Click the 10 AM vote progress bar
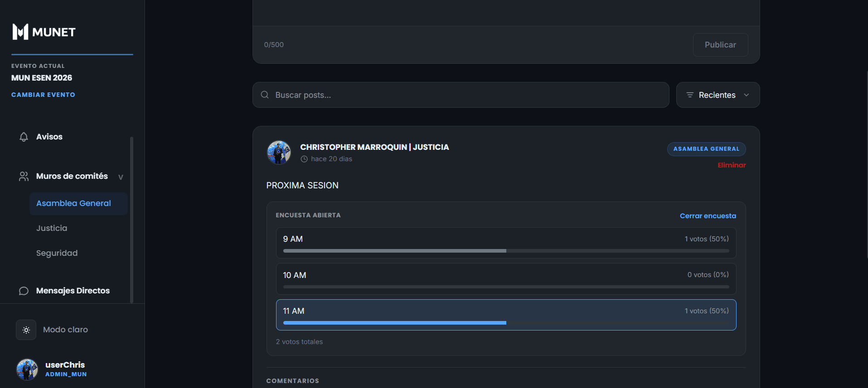 pos(506,287)
